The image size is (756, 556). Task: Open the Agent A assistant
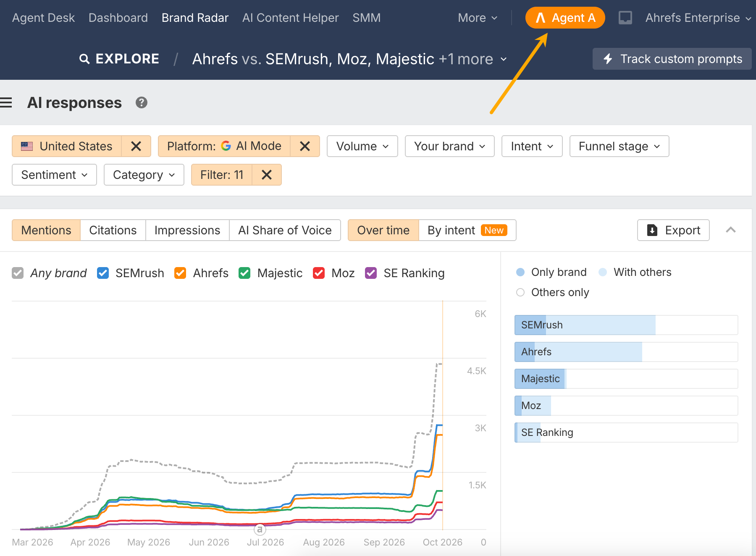coord(565,18)
